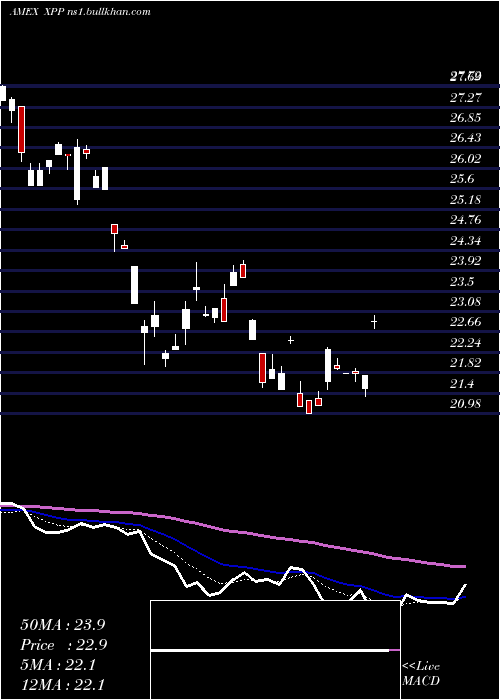
Task: Click the 12MA : 22.1 readout
Action: 62,685
